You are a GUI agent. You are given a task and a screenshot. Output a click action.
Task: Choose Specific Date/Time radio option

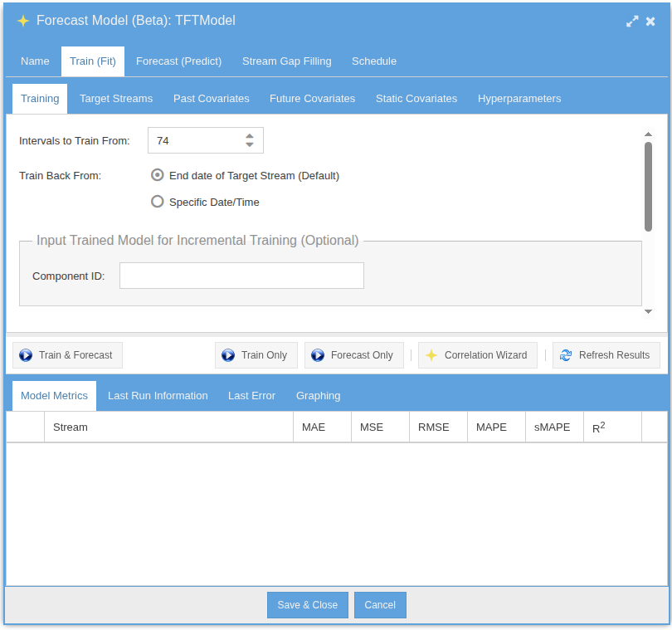pos(158,202)
